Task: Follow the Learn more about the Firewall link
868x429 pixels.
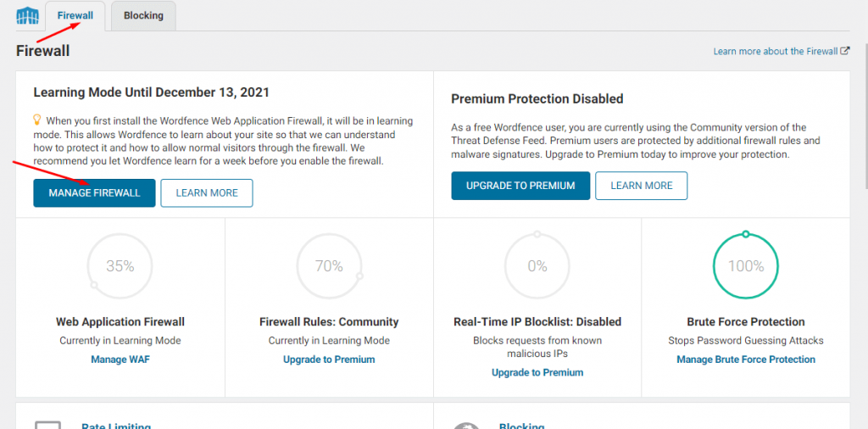Action: (x=775, y=52)
